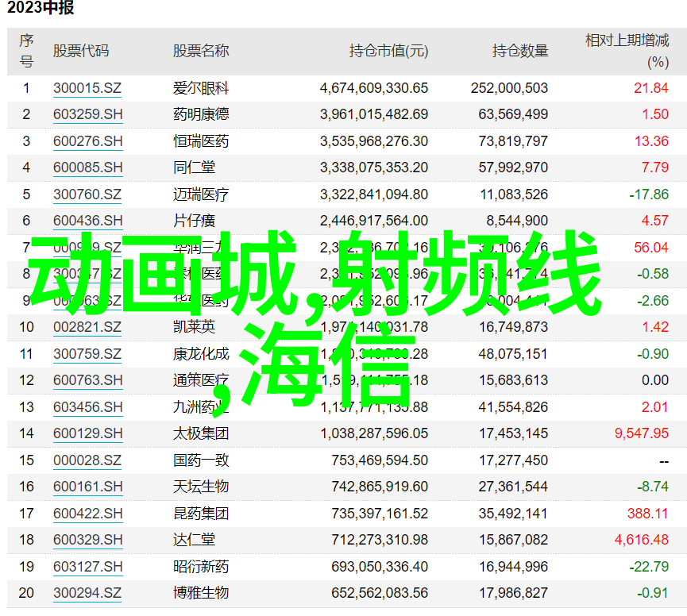Select stock name 博雅生物
The height and width of the screenshot is (616, 687).
tap(201, 593)
